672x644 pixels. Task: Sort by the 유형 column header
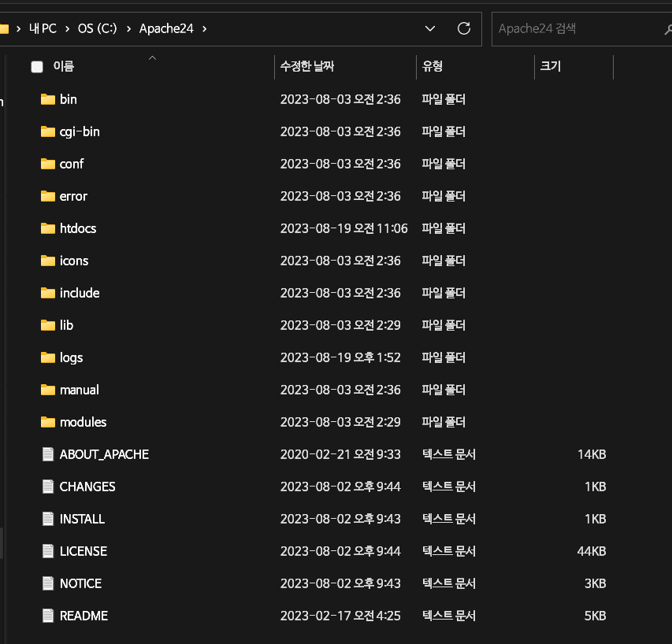(x=432, y=66)
